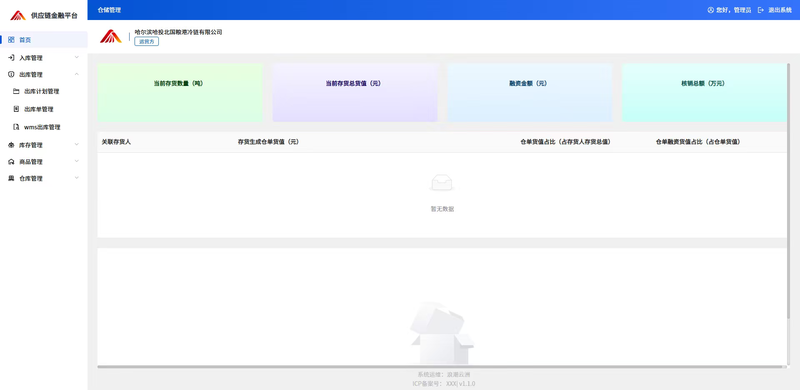Expand the 库存管理 chevron
The width and height of the screenshot is (800, 390).
(x=77, y=145)
